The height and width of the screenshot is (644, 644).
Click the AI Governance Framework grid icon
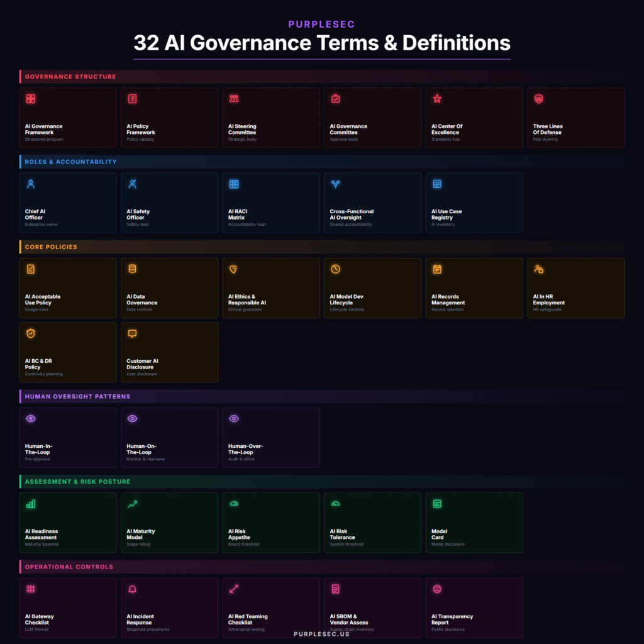coord(31,99)
